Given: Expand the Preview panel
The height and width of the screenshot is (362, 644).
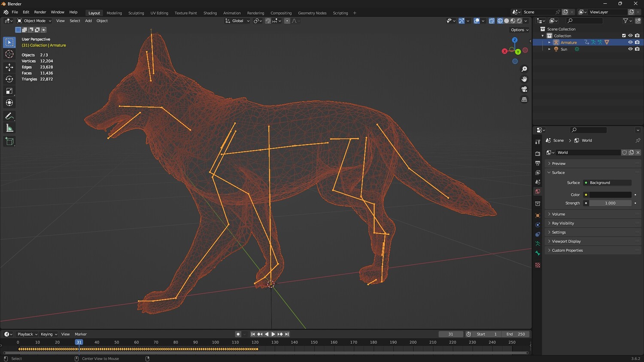Looking at the screenshot, I should (593, 163).
